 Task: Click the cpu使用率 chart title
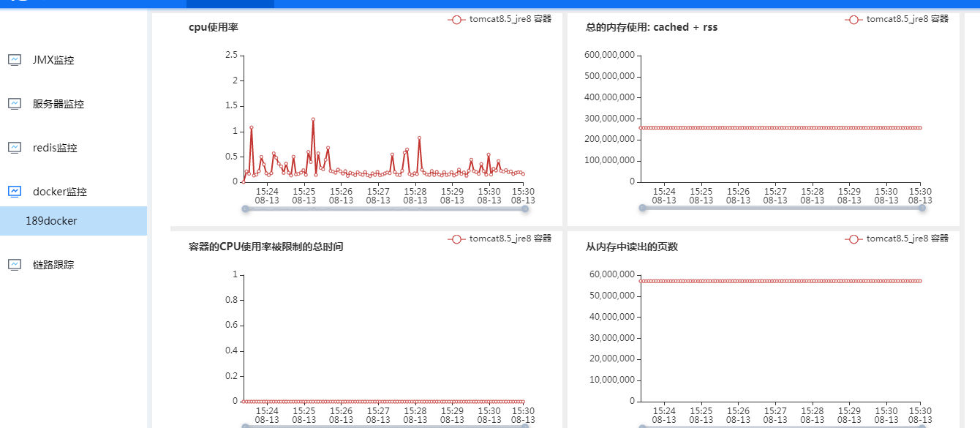pyautogui.click(x=213, y=27)
